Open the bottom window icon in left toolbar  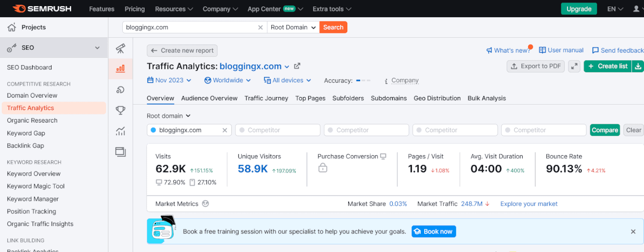tap(120, 152)
